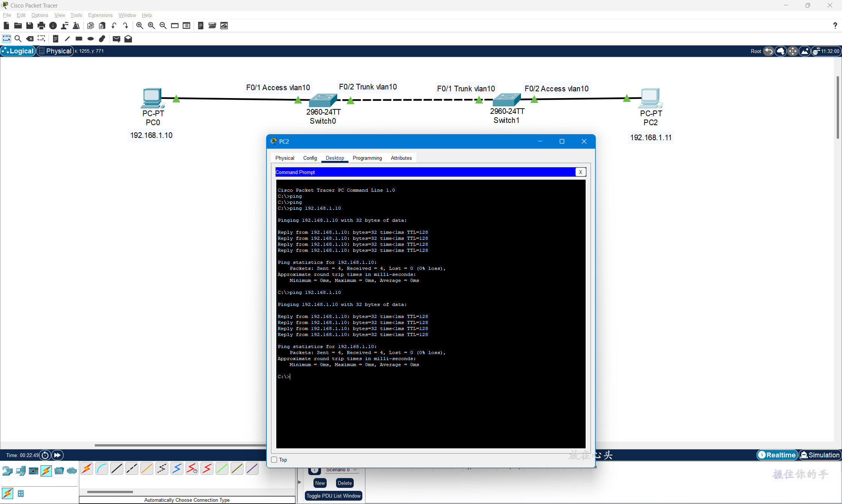Open the PC2 Attributes tab

(401, 158)
